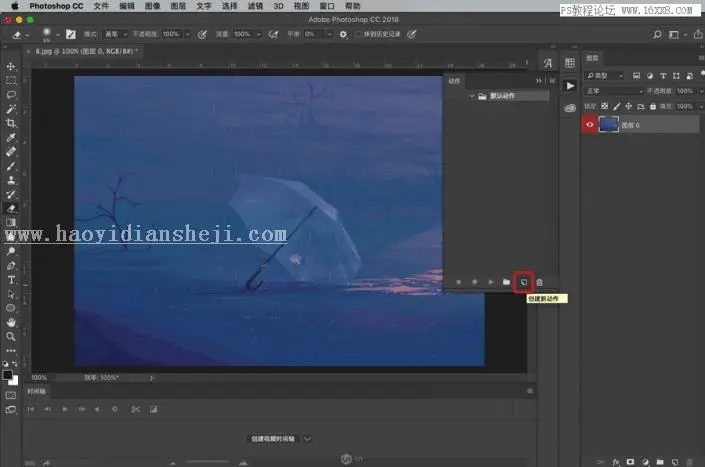Select the Ellipse shape tool

pos(11,308)
